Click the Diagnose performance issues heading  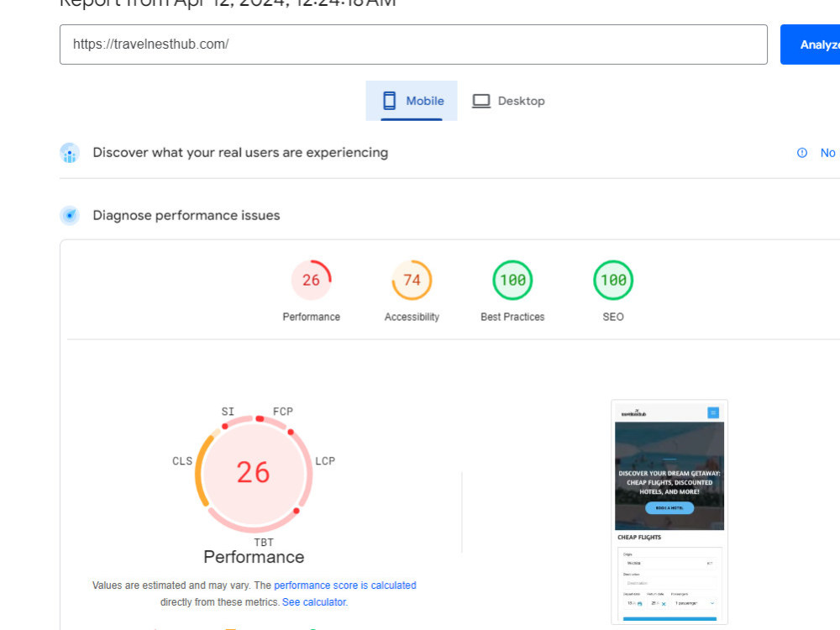(x=186, y=215)
